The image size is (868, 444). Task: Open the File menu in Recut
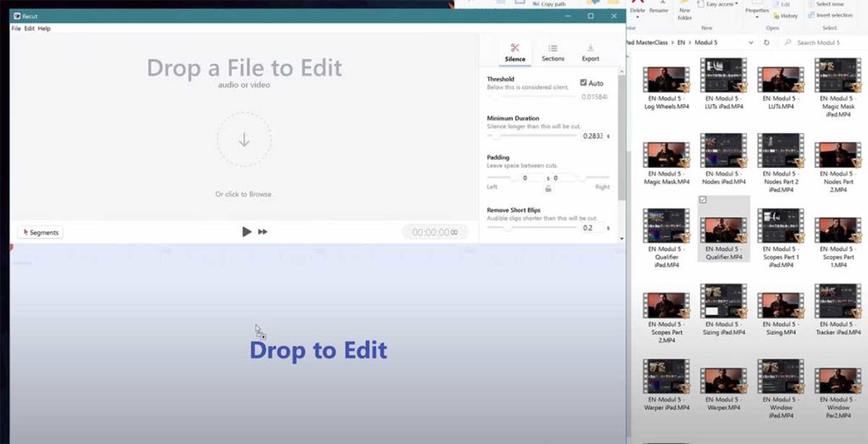click(16, 29)
